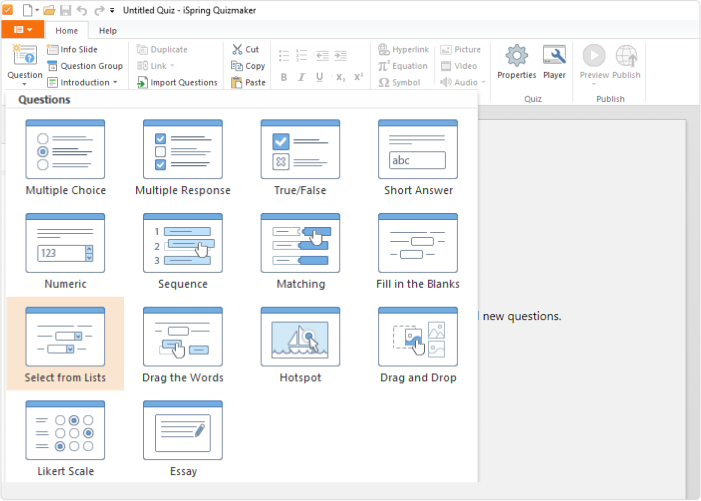The height and width of the screenshot is (501, 701).
Task: Choose the Short Answer question type
Action: [418, 157]
